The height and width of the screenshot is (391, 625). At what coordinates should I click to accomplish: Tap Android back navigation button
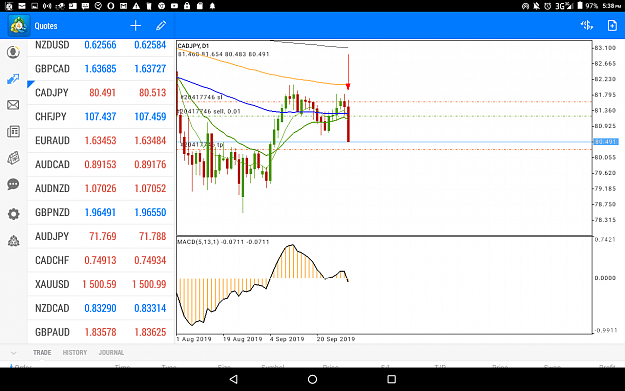click(x=234, y=379)
